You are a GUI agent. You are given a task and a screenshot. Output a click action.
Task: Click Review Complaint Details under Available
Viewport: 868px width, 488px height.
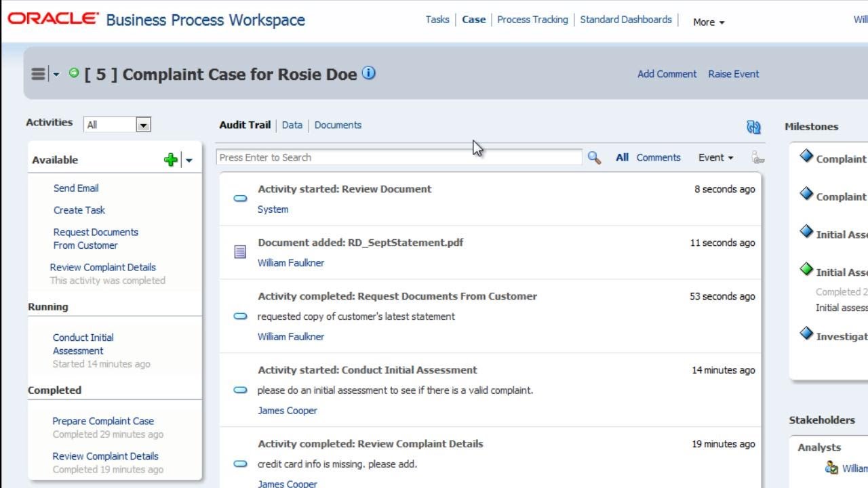103,267
